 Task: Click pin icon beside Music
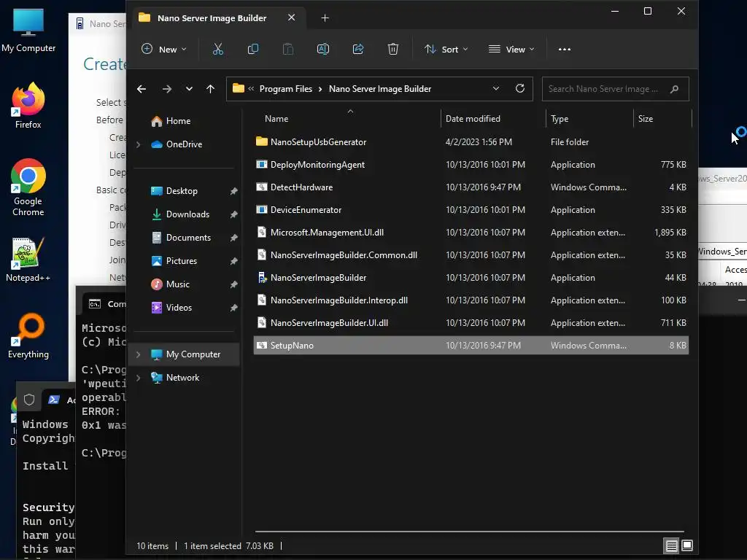pyautogui.click(x=234, y=284)
